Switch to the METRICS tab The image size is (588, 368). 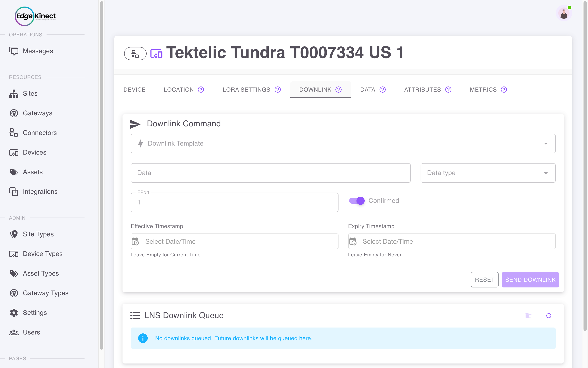pyautogui.click(x=488, y=90)
